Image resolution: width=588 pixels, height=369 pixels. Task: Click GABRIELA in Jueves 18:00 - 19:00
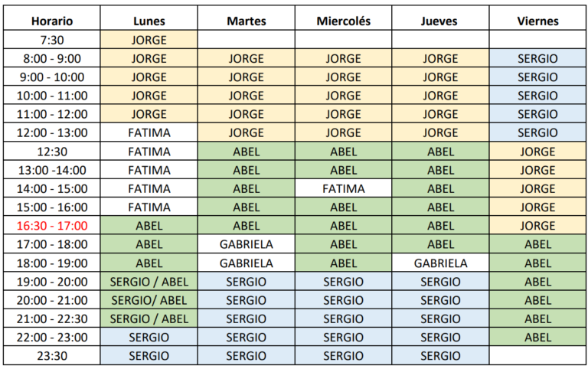[x=440, y=263]
